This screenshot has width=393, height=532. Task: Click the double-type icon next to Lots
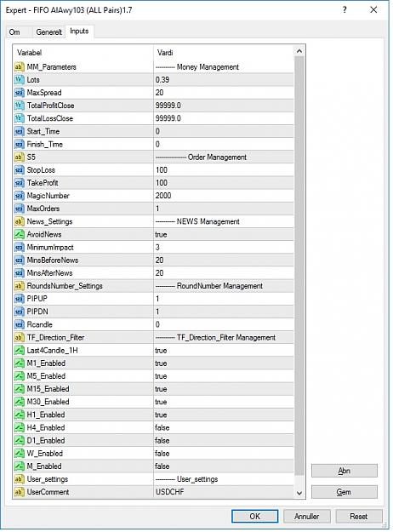(x=19, y=80)
